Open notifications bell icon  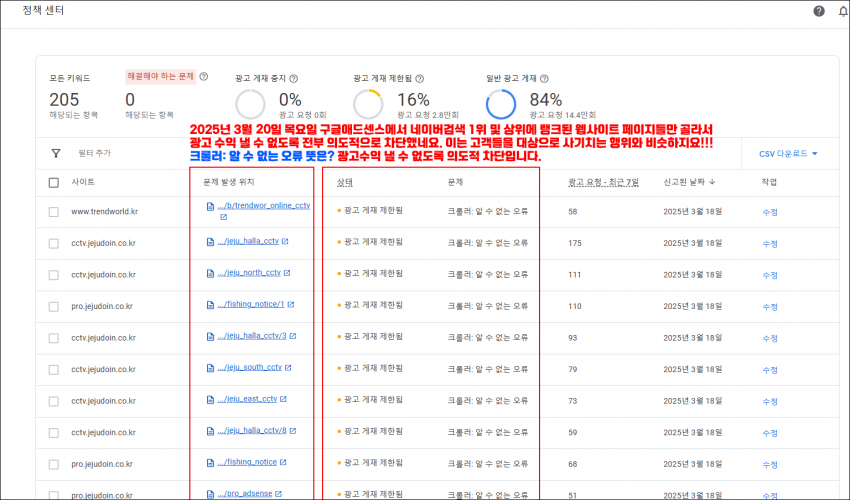click(x=843, y=11)
